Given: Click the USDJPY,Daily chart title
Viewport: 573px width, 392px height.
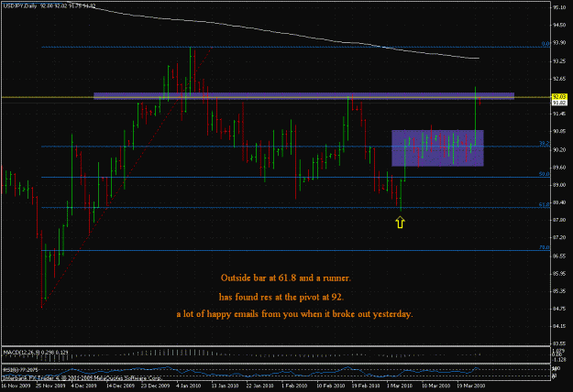Looking at the screenshot, I should pos(50,5).
